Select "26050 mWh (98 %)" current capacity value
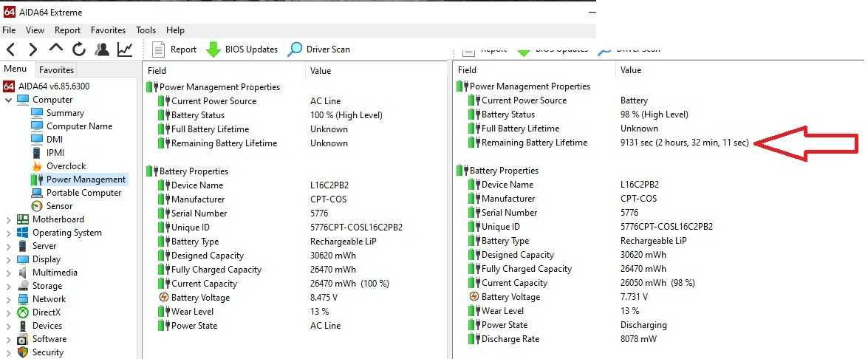 (x=657, y=283)
